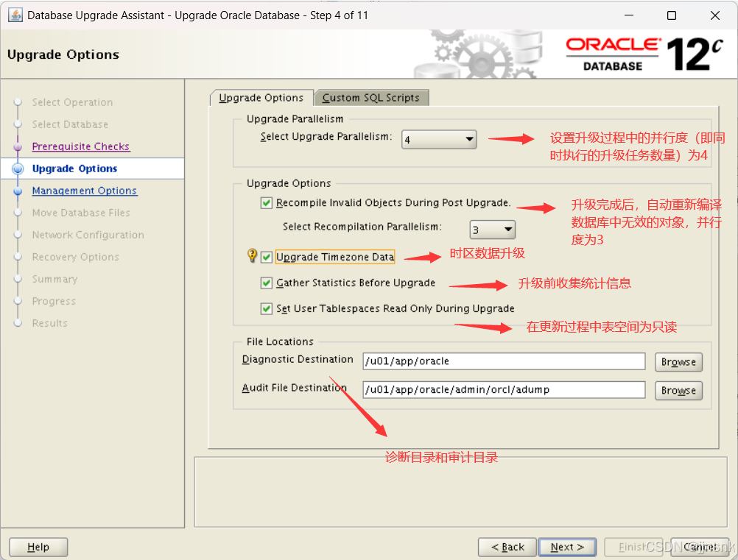Click the Move Database Files step label
The image size is (738, 560).
click(81, 213)
